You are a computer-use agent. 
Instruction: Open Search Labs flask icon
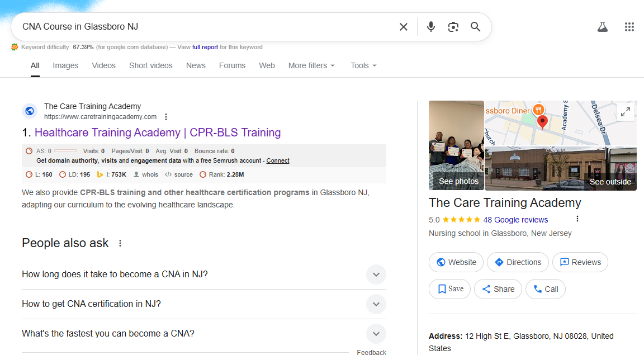602,27
